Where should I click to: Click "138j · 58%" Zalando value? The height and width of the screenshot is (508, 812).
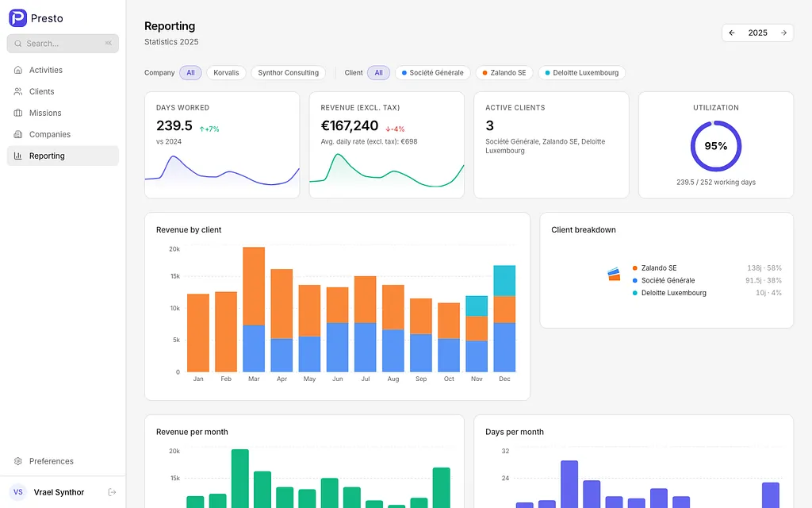click(764, 268)
